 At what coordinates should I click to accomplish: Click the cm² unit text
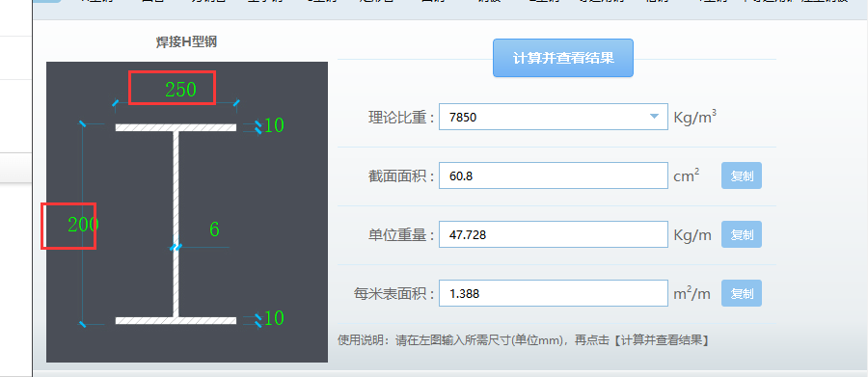[687, 176]
